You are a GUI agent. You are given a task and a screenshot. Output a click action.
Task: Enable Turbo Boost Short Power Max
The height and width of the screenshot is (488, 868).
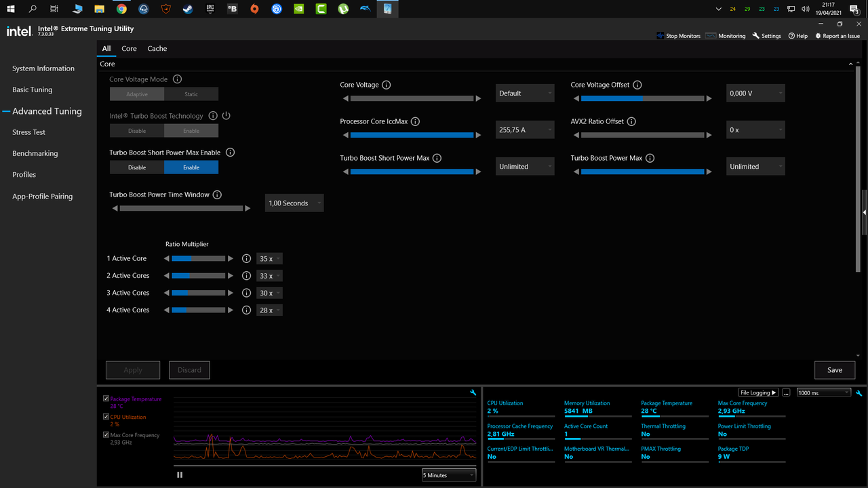tap(191, 167)
